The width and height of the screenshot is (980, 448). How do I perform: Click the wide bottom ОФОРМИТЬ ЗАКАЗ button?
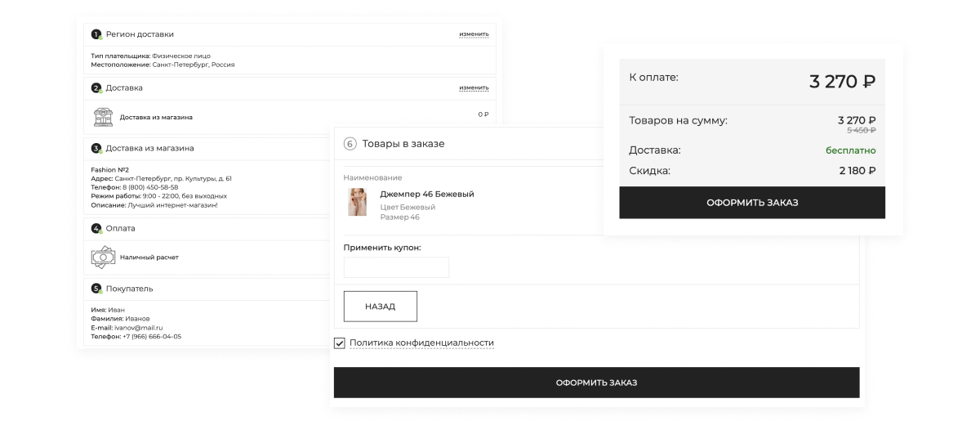click(596, 383)
